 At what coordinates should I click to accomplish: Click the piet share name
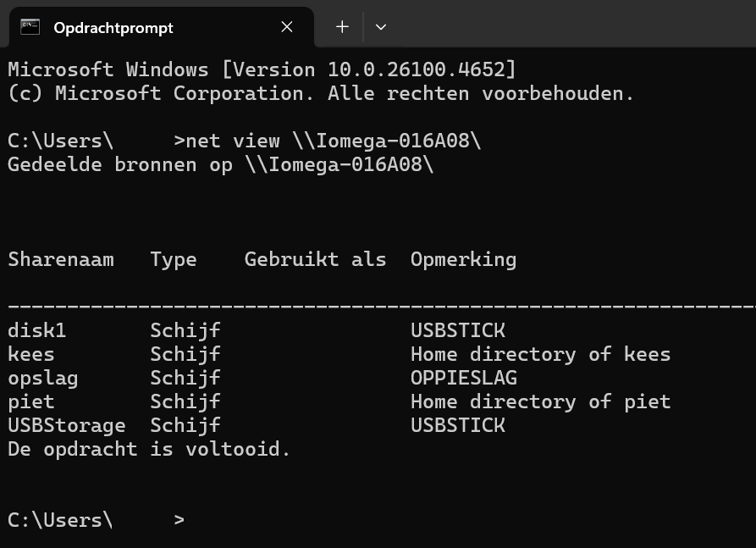point(31,401)
